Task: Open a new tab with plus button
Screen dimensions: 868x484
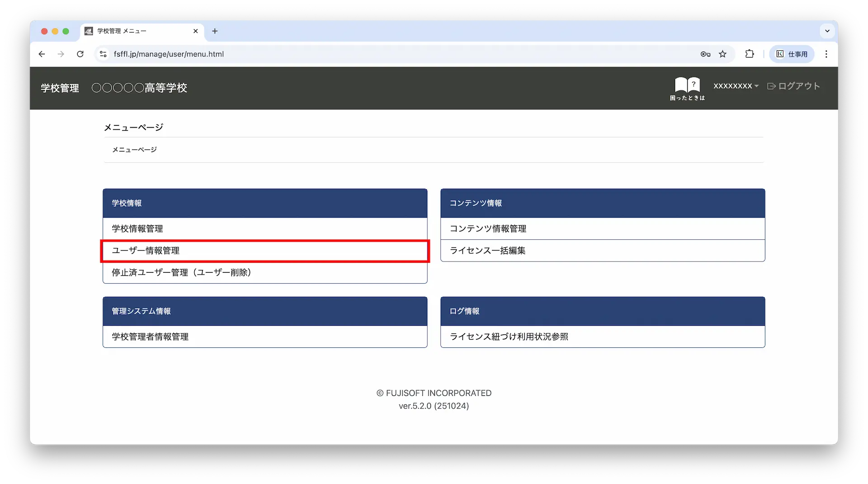Action: click(215, 31)
